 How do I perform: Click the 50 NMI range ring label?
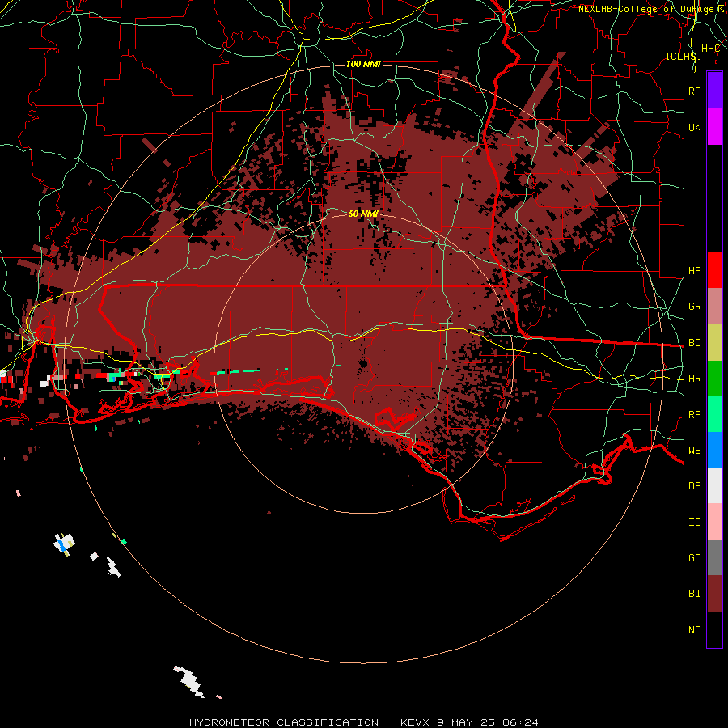tap(363, 214)
